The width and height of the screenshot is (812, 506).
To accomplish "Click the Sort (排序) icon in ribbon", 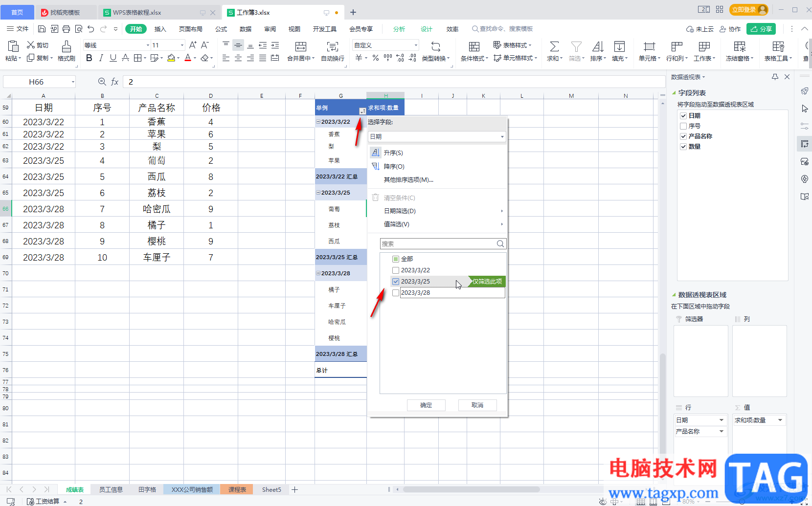I will 598,46.
